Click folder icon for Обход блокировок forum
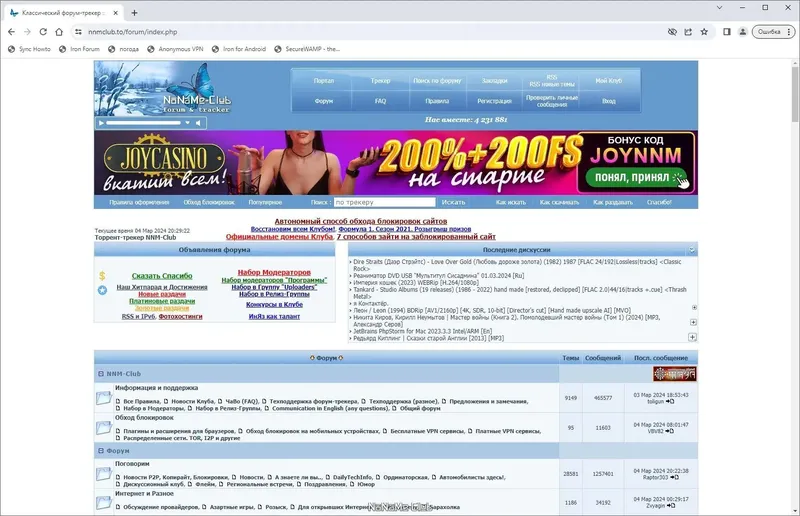This screenshot has width=800, height=516. click(x=104, y=428)
